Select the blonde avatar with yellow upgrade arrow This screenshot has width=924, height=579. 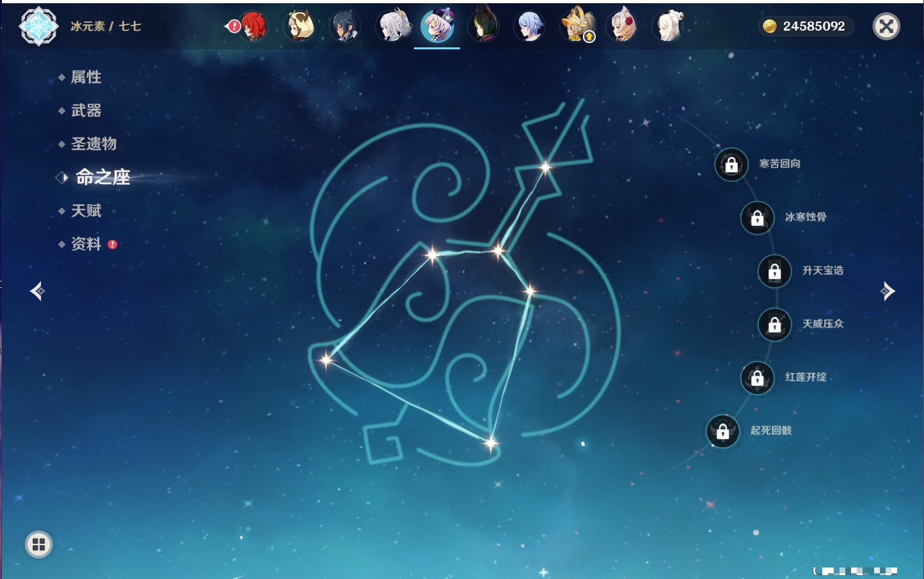(577, 26)
